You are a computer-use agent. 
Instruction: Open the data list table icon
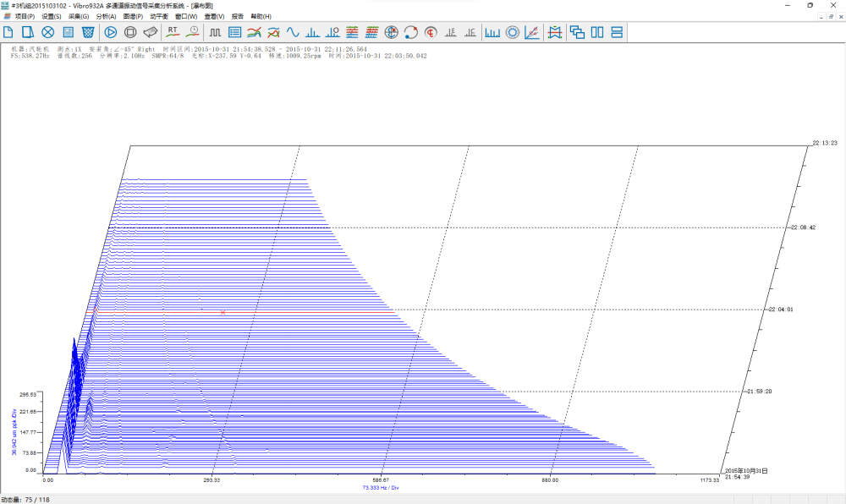[234, 32]
